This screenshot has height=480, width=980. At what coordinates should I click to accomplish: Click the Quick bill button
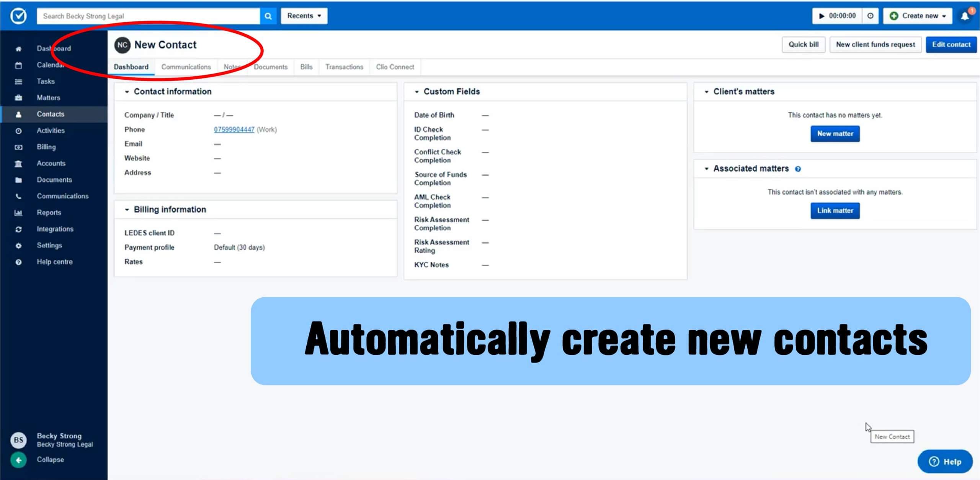point(804,45)
